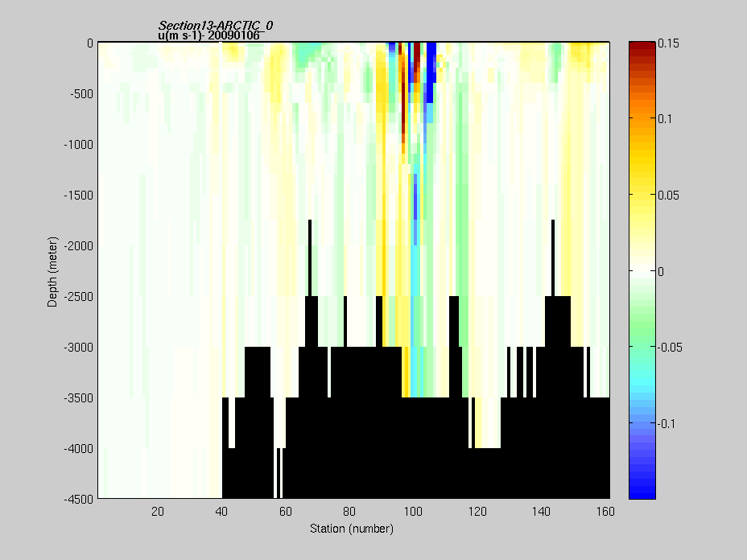The image size is (747, 560).
Task: Click the station tick label '160'
Action: 605,512
